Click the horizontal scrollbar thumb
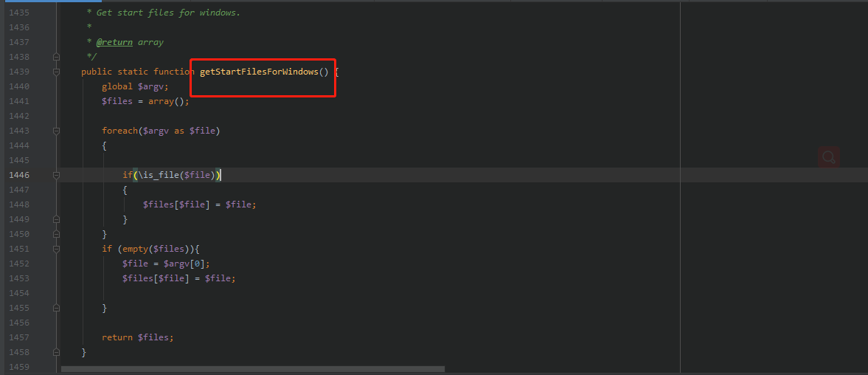Screen dimensions: 868x375 tap(253, 369)
